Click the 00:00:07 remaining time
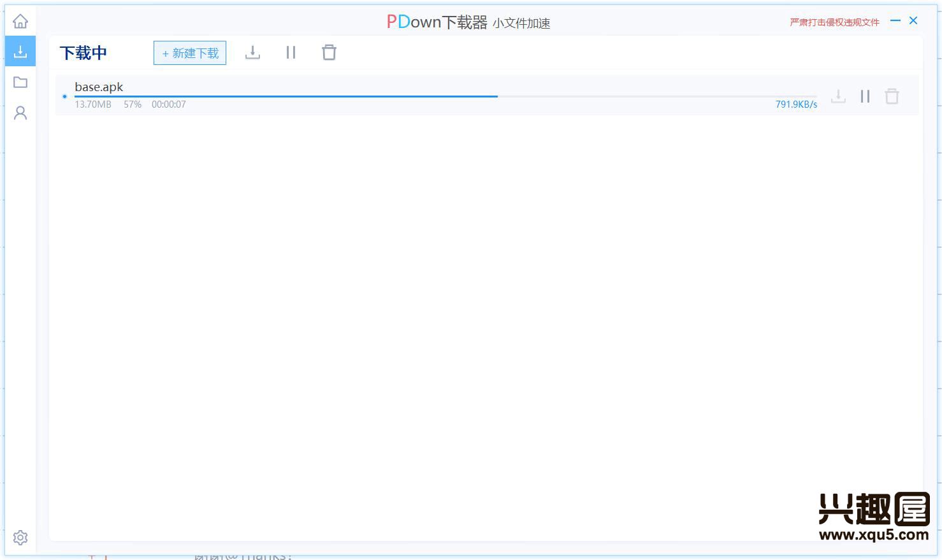This screenshot has height=560, width=942. (169, 104)
